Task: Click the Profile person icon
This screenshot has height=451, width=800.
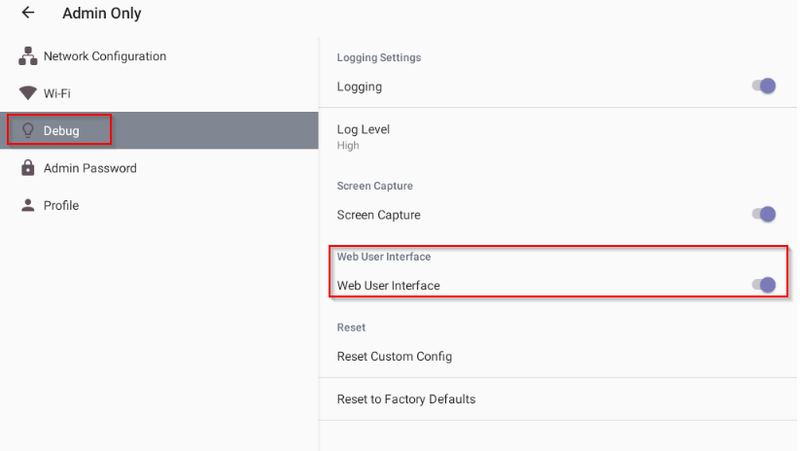Action: click(28, 205)
